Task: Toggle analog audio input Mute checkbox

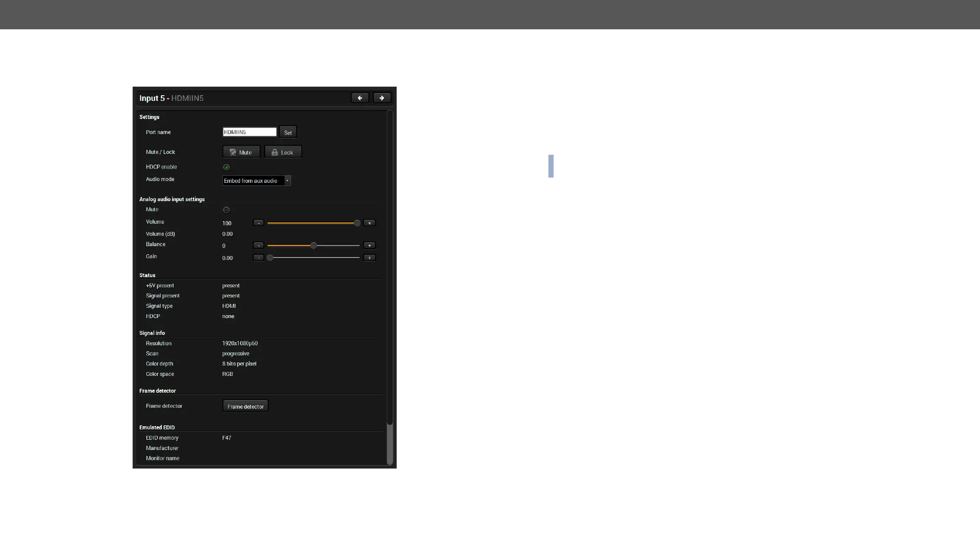Action: click(x=226, y=210)
